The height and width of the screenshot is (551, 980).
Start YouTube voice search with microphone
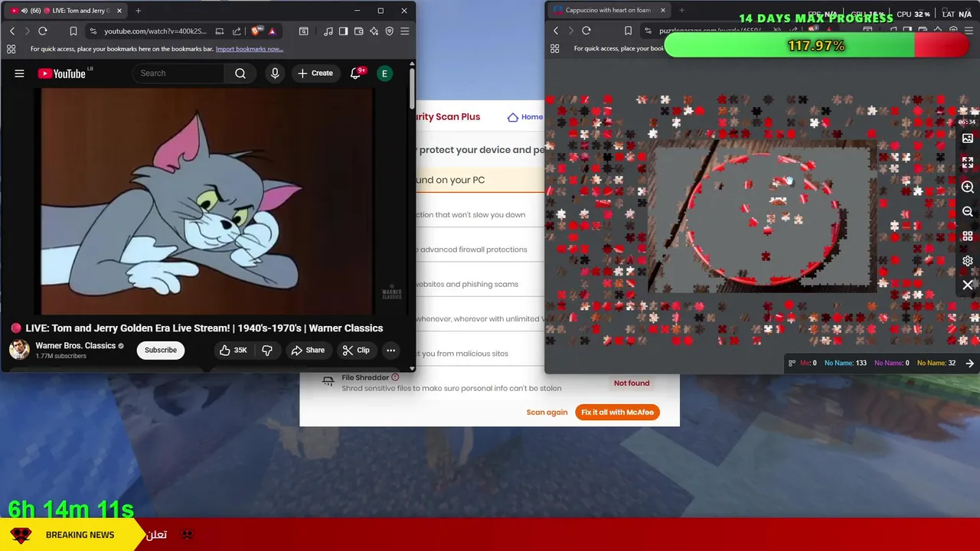275,73
